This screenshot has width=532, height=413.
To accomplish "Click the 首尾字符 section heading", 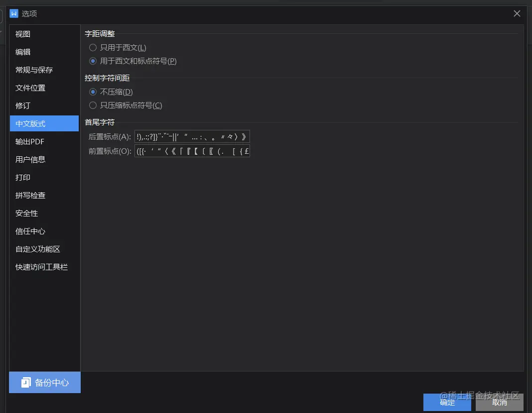I will [100, 122].
